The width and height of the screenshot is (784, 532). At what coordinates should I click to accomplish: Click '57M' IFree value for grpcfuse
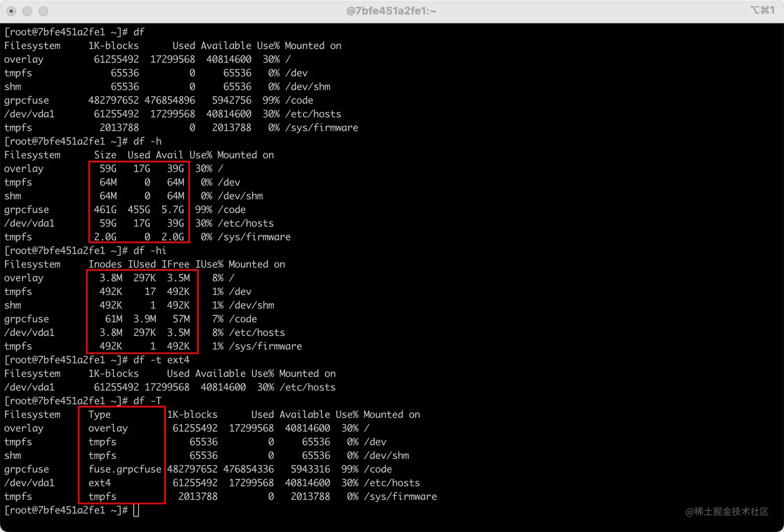(x=181, y=319)
